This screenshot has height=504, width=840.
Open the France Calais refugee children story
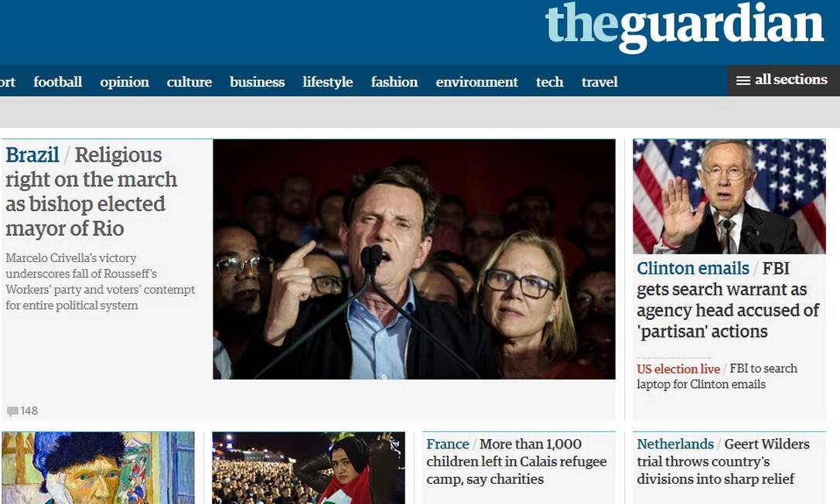[x=517, y=461]
